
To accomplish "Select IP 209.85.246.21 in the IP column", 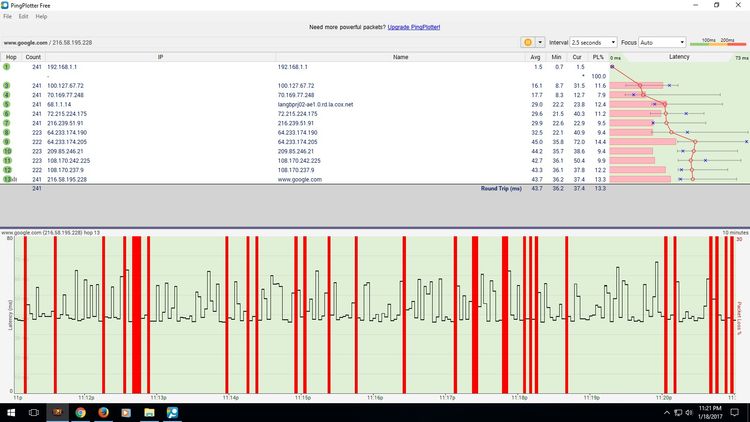I will (65, 151).
